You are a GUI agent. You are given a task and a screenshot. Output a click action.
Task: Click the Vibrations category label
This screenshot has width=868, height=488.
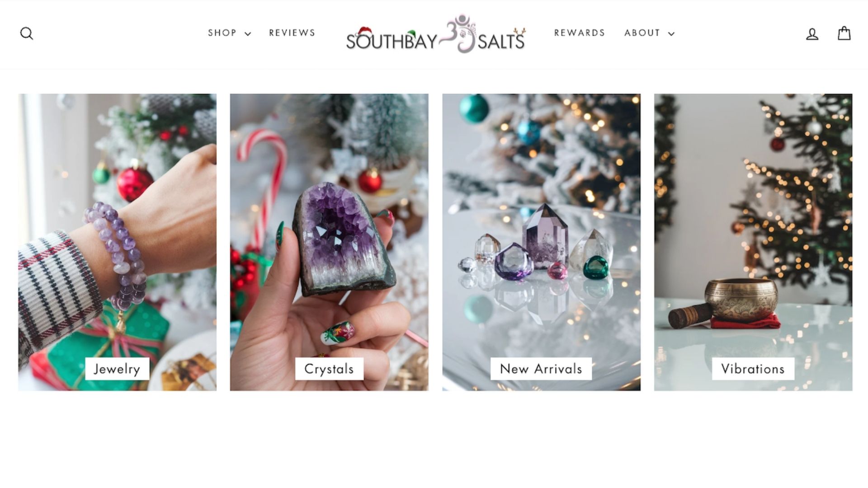753,369
